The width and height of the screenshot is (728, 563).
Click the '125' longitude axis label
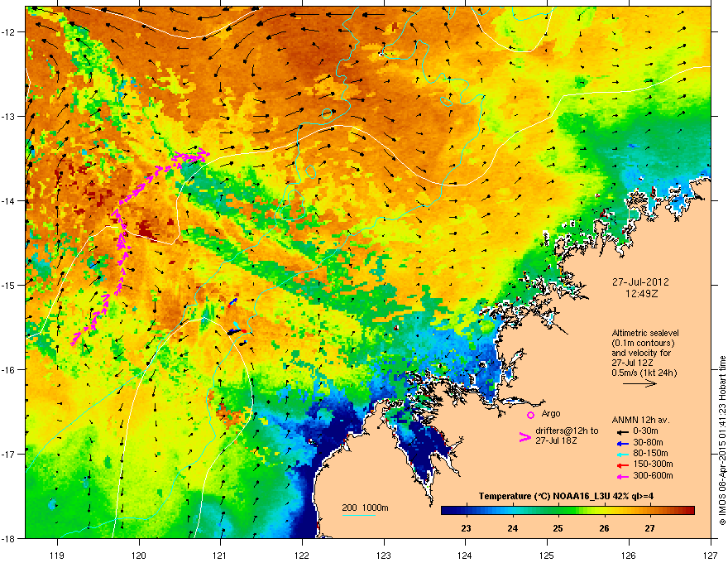[547, 555]
